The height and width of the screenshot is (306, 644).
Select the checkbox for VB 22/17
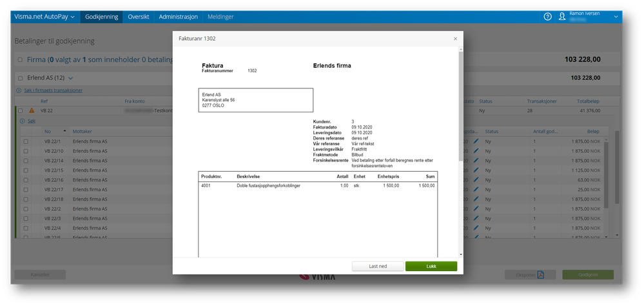click(x=26, y=190)
